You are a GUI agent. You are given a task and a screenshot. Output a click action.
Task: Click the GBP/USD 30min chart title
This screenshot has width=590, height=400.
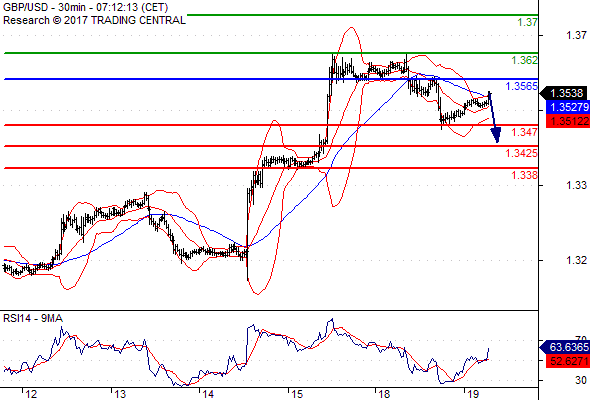point(85,7)
